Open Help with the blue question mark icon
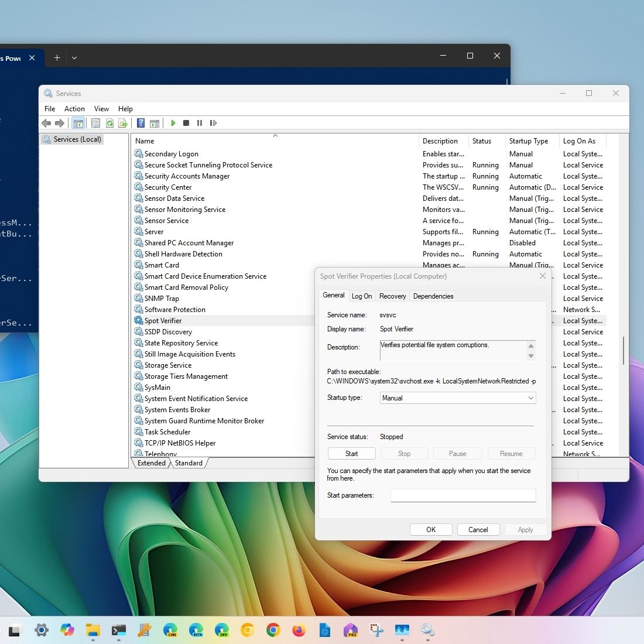This screenshot has height=644, width=644. pyautogui.click(x=141, y=123)
